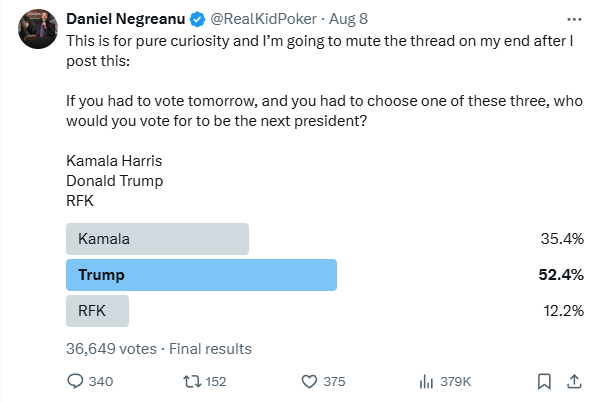Click the 36,649 votes final results text

coord(159,349)
